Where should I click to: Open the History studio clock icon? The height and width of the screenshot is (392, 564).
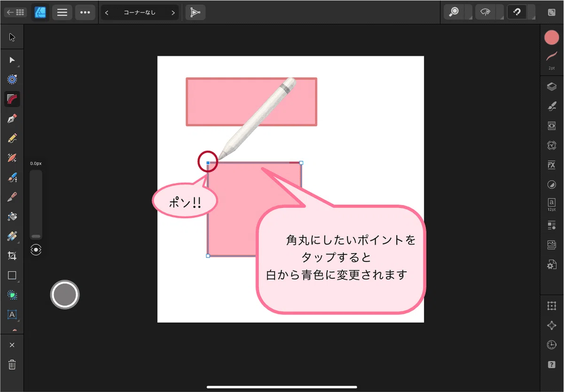[x=552, y=345]
